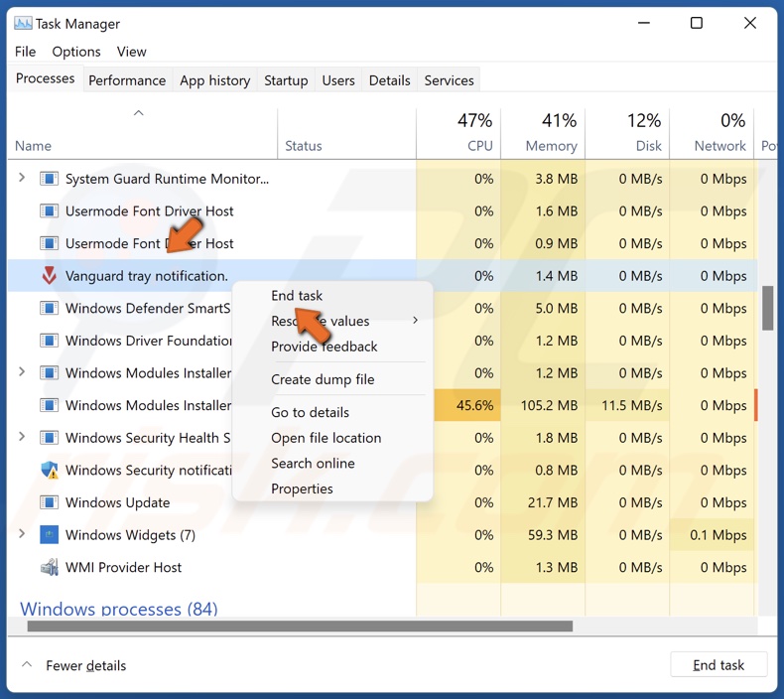Viewport: 784px width, 699px height.
Task: Click the Windows Driver Foundation process icon
Action: pyautogui.click(x=49, y=341)
